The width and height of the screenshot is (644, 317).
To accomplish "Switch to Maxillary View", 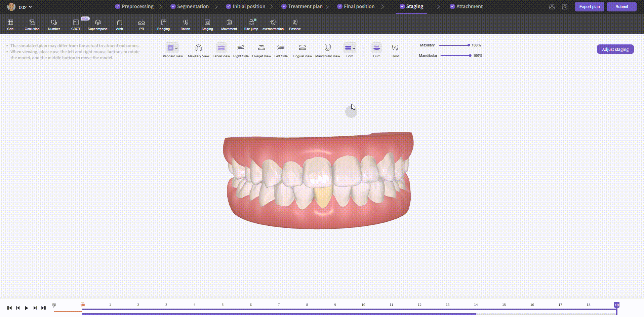I will tap(199, 51).
